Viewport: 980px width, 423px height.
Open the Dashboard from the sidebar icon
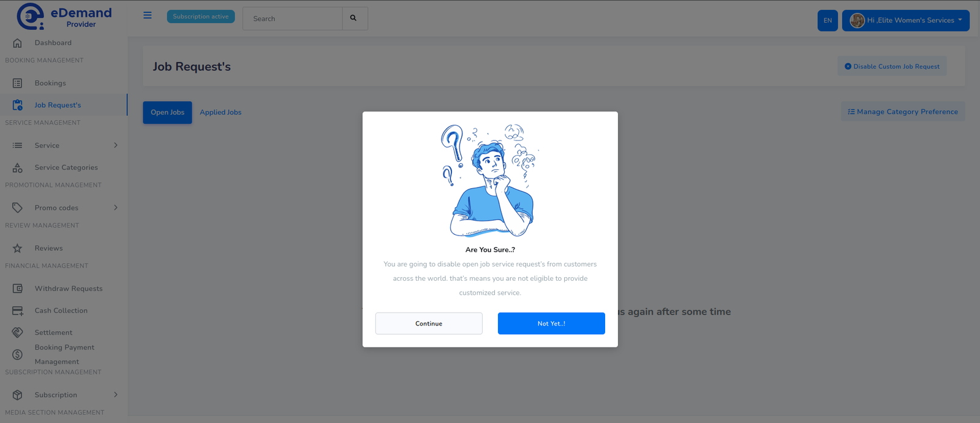(16, 42)
